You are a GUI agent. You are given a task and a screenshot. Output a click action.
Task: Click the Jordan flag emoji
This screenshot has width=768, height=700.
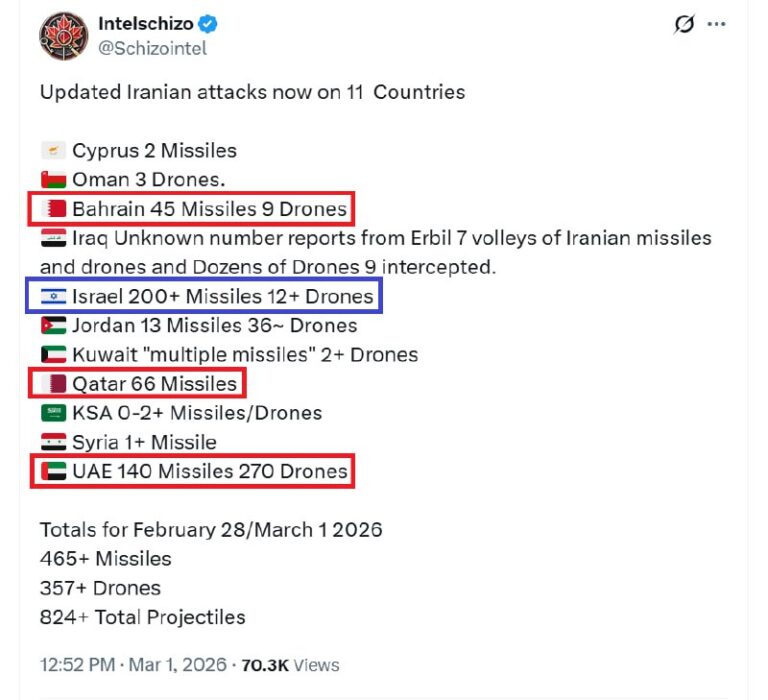click(54, 325)
